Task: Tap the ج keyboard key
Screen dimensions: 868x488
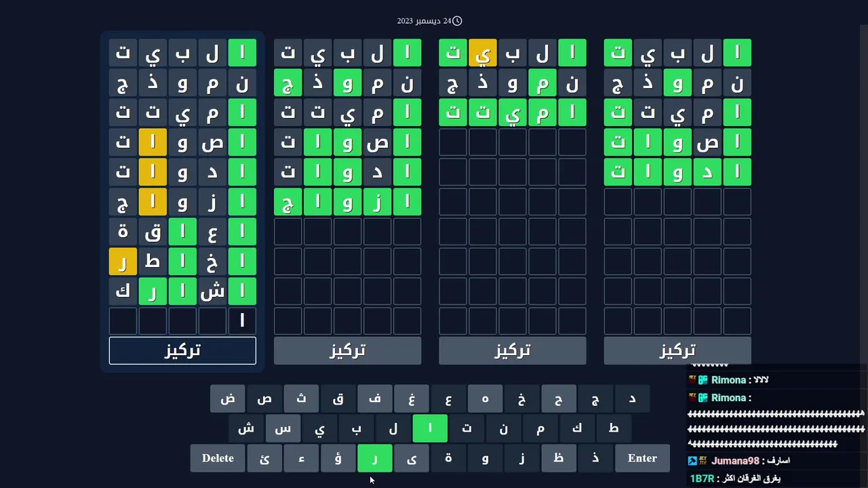Action: pos(595,399)
